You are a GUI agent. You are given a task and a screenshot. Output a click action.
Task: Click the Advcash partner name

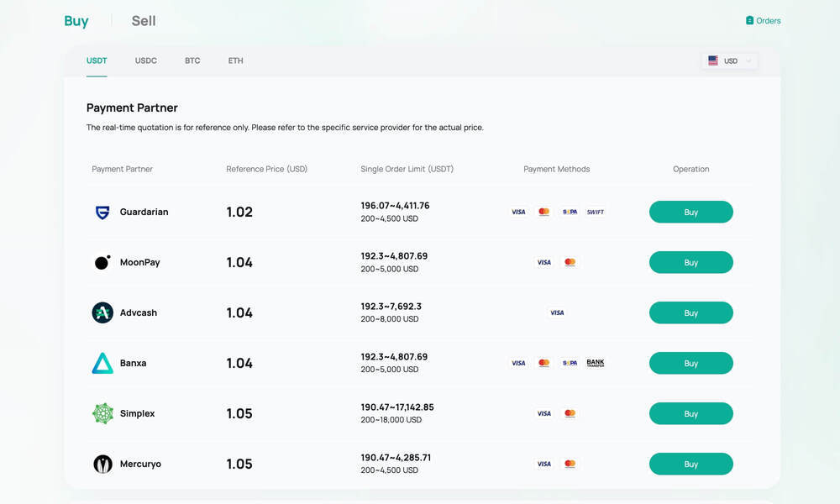pos(139,312)
